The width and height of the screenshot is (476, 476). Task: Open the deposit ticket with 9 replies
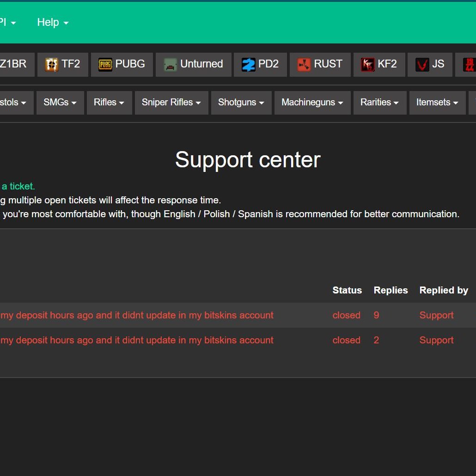pos(137,315)
